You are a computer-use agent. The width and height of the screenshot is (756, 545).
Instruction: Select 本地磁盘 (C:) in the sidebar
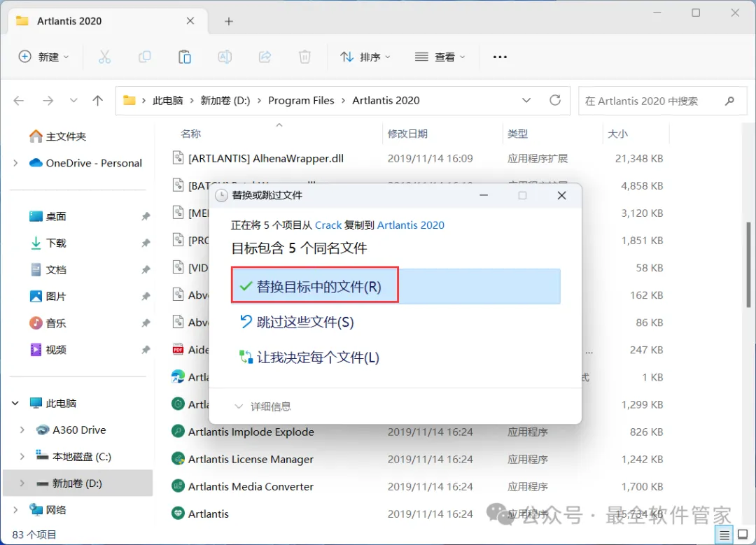[x=81, y=456]
